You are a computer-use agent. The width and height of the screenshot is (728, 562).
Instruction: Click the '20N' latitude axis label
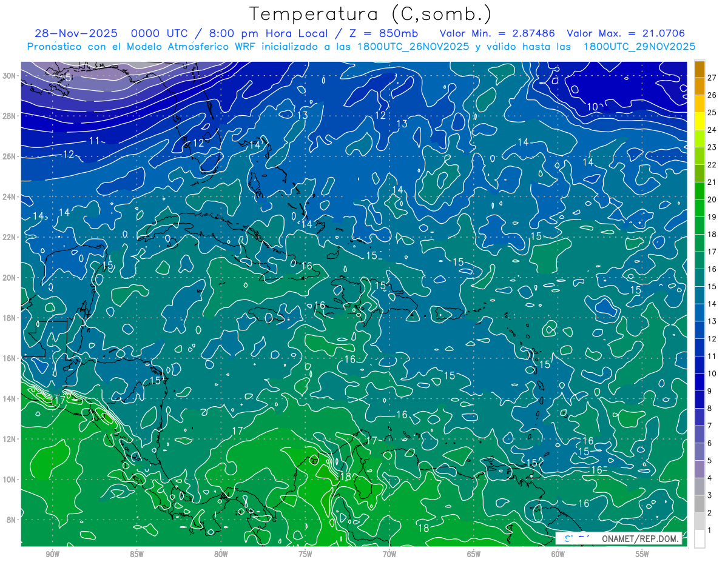point(10,278)
